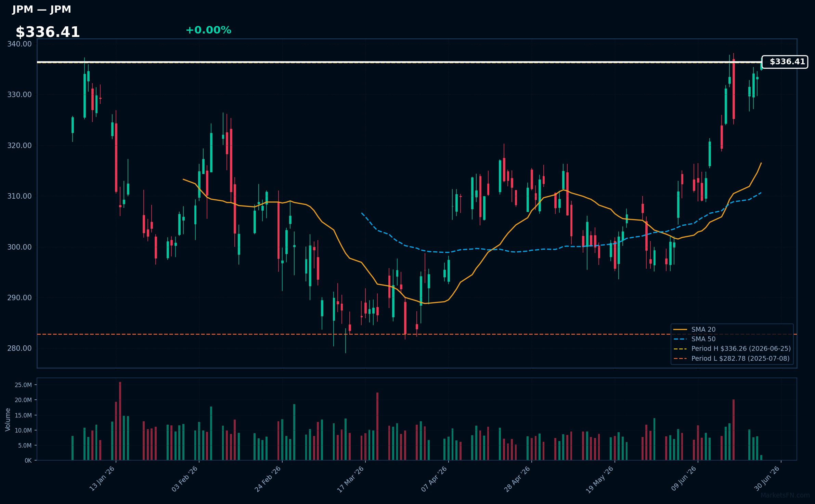This screenshot has height=504, width=815.
Task: Click the 300.00 price axis label
Action: click(20, 247)
